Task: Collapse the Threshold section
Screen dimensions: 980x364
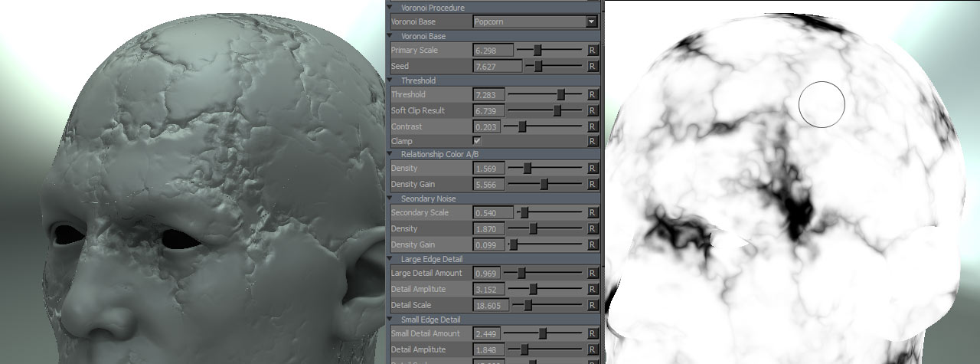Action: (395, 80)
